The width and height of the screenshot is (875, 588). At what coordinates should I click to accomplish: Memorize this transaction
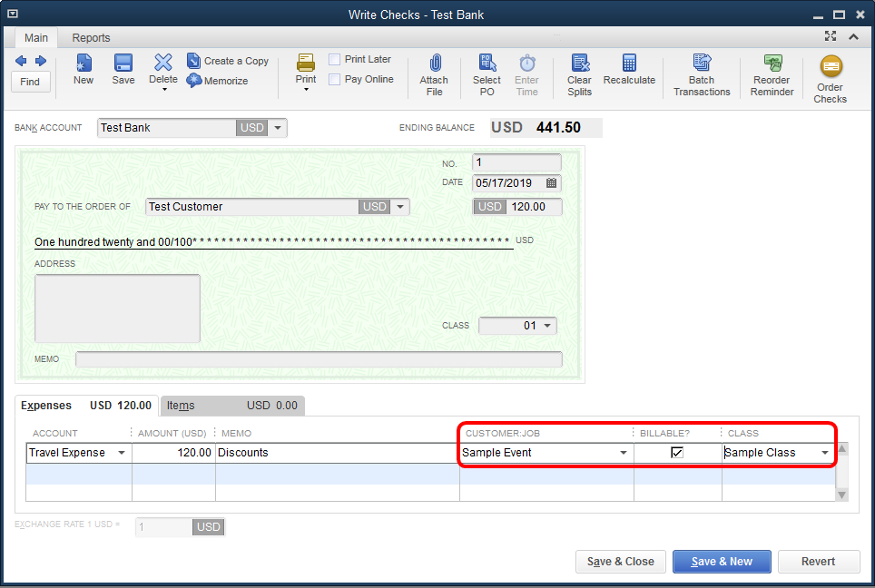pos(218,81)
